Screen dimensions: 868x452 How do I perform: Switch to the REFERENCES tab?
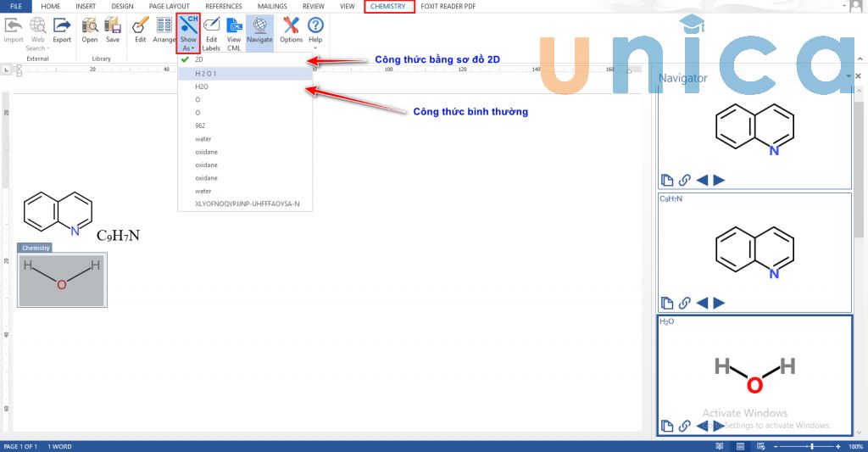[x=224, y=6]
